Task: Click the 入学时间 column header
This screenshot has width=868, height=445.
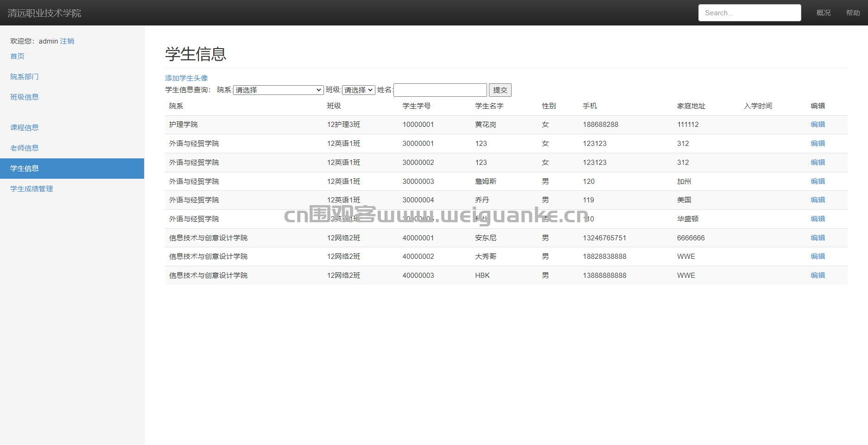Action: click(x=758, y=106)
